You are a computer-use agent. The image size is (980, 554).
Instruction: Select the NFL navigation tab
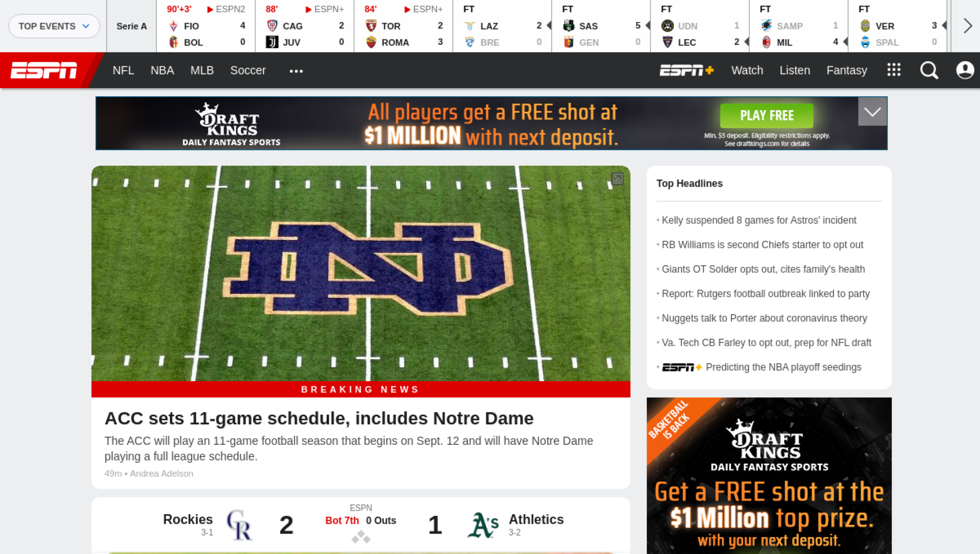(x=123, y=70)
